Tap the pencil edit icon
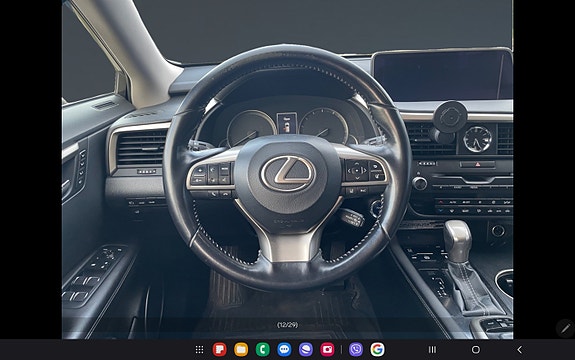The height and width of the screenshot is (360, 575). (x=565, y=328)
